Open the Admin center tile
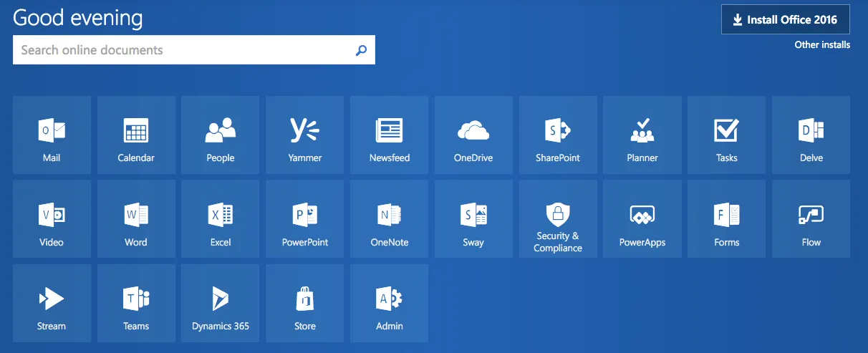The image size is (868, 353). click(389, 303)
